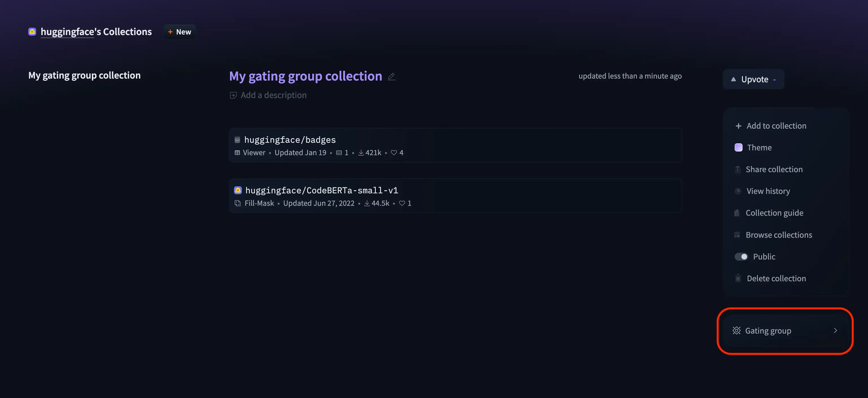Image resolution: width=868 pixels, height=398 pixels.
Task: Select My gating group collection in left list
Action: click(84, 75)
